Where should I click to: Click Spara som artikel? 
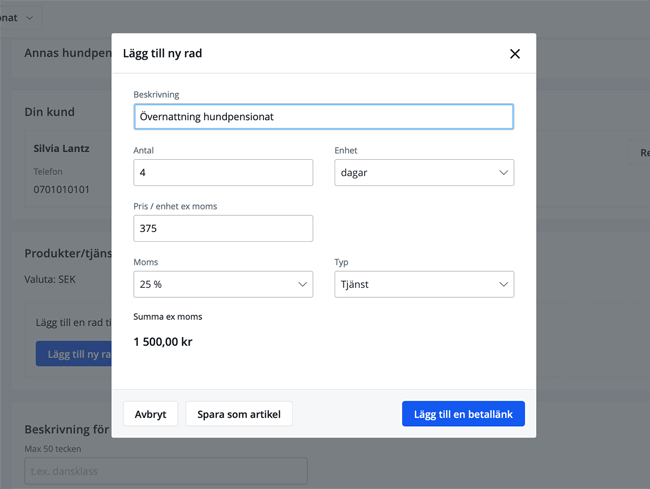[239, 414]
